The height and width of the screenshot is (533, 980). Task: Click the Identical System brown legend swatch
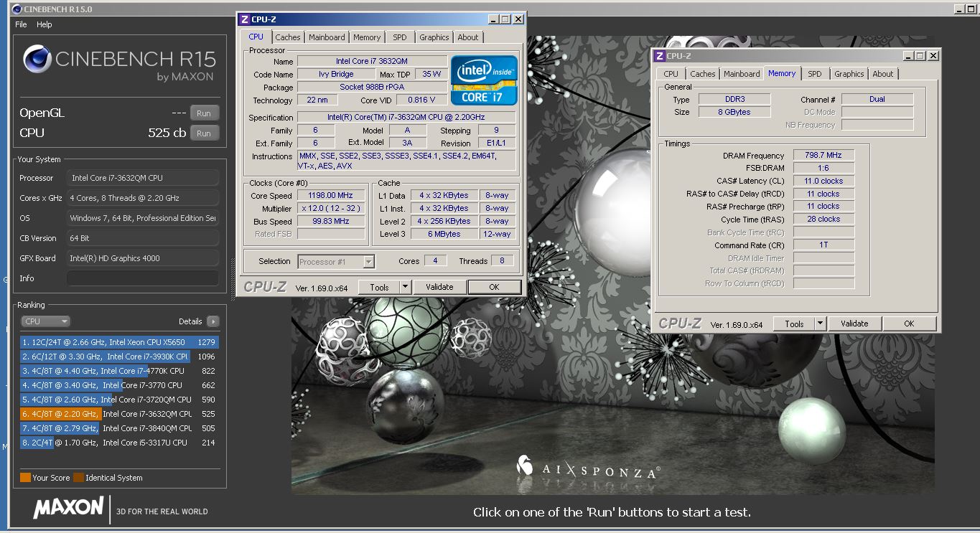pos(78,478)
